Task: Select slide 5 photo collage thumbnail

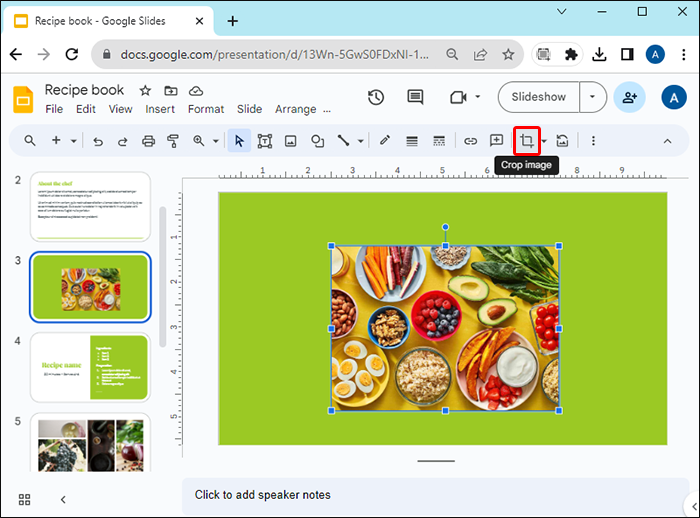Action: click(x=90, y=443)
